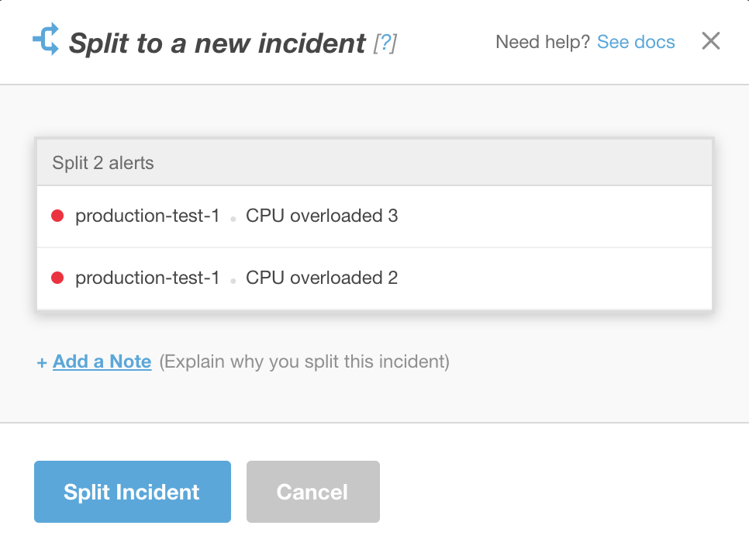The width and height of the screenshot is (749, 560).
Task: Click the split arrows icon in header
Action: (45, 40)
